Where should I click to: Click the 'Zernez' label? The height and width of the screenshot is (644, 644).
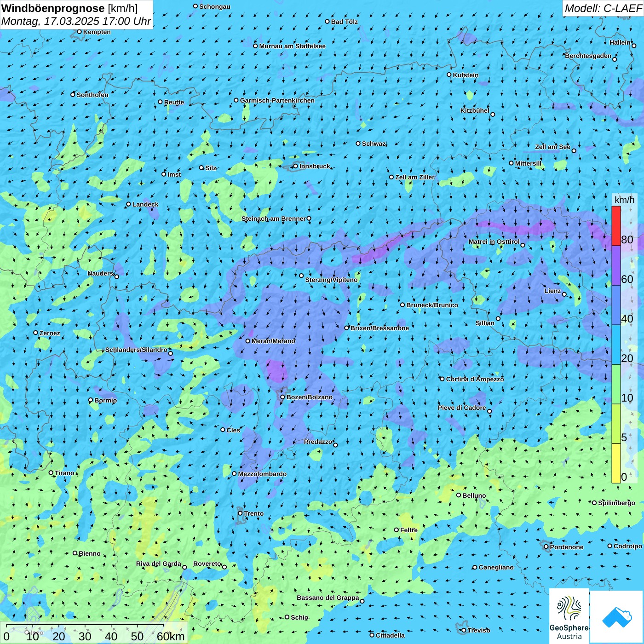pyautogui.click(x=50, y=333)
